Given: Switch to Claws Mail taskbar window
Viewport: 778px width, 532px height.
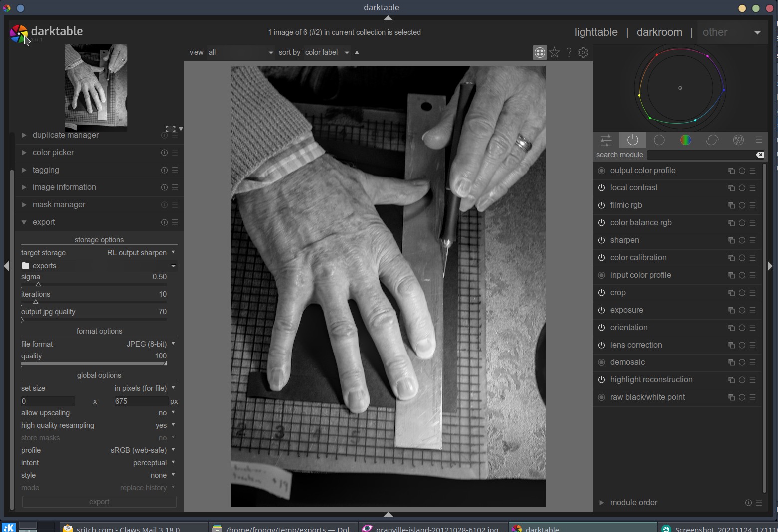Looking at the screenshot, I should click(x=134, y=528).
